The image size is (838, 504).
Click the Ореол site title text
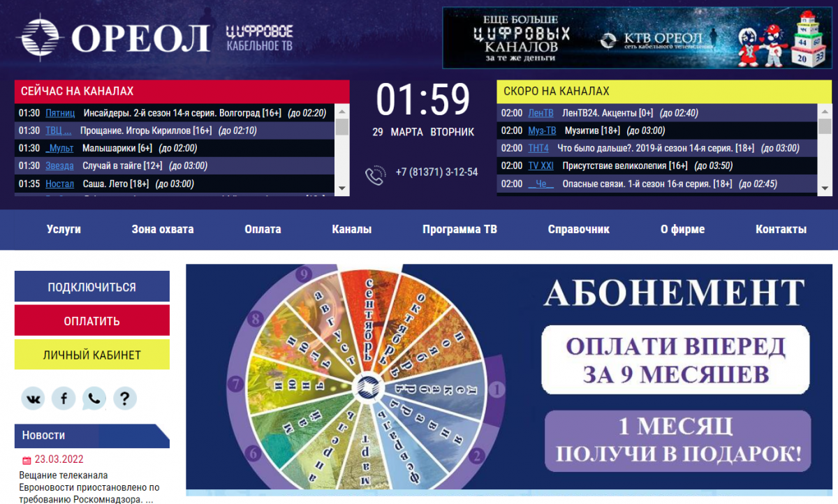(140, 38)
